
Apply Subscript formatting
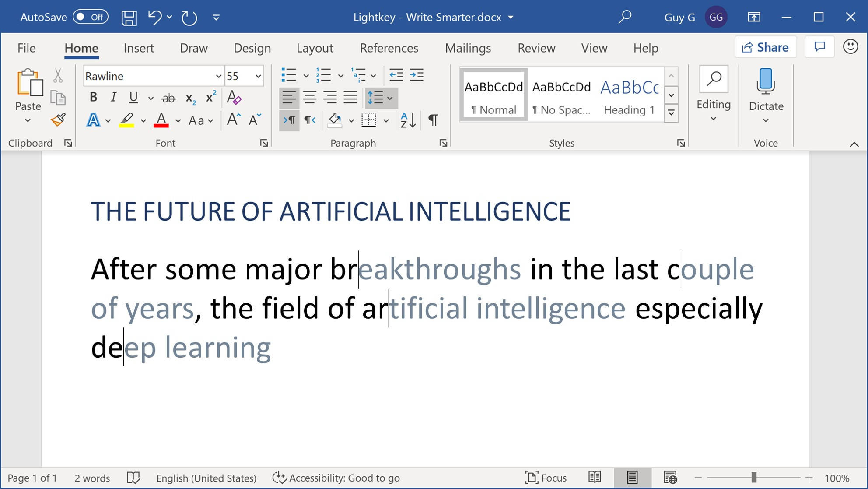191,98
